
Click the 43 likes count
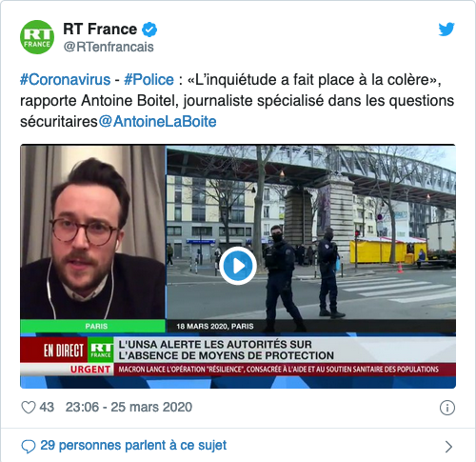[x=47, y=407]
